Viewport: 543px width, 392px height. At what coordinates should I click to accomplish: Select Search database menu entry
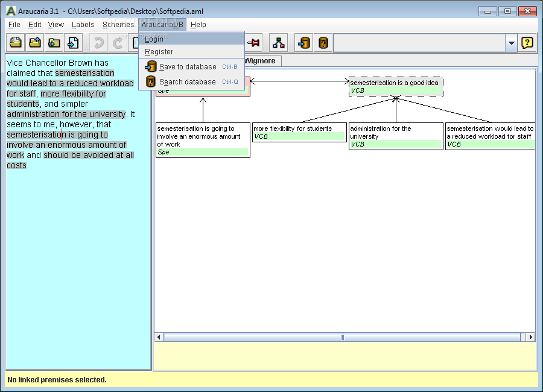tap(191, 82)
